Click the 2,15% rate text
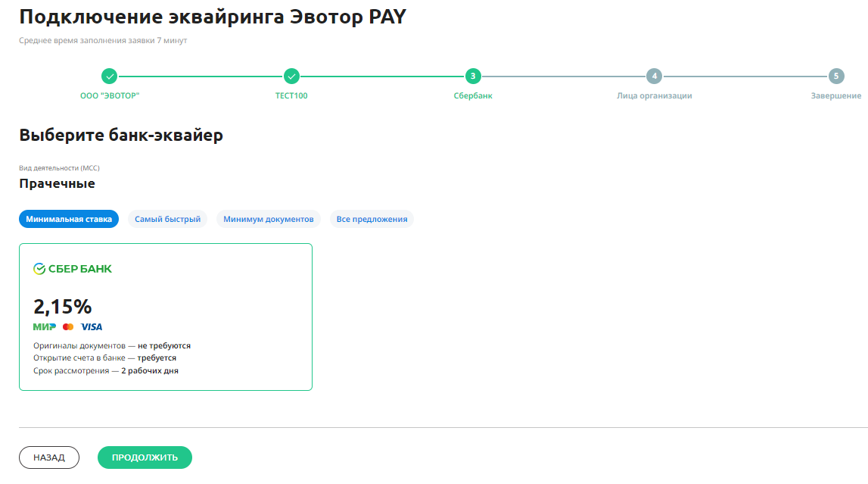Image resolution: width=868 pixels, height=484 pixels. click(63, 306)
